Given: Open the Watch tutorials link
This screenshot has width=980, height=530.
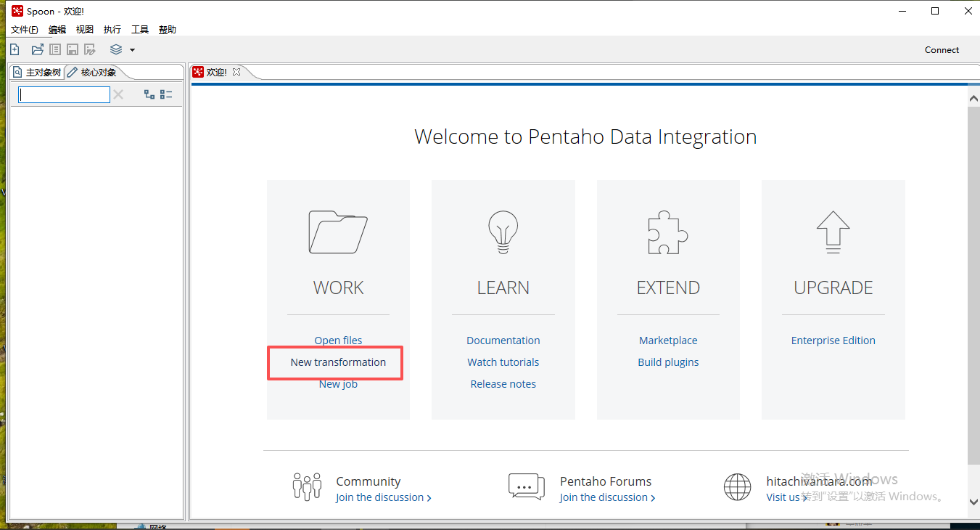Looking at the screenshot, I should pyautogui.click(x=503, y=362).
